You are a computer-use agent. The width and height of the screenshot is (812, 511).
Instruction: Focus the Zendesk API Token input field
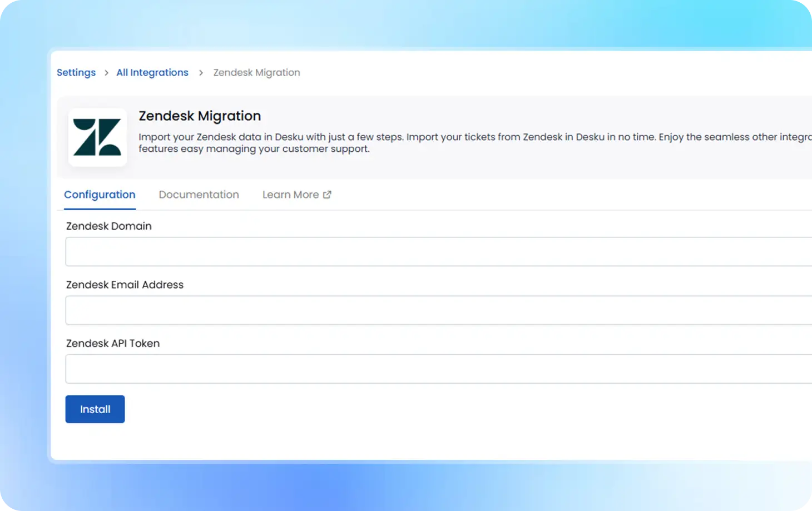coord(439,369)
